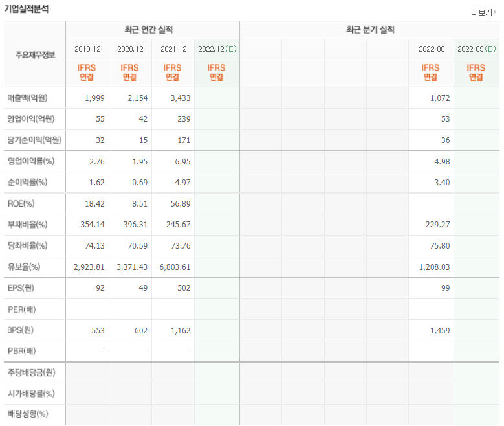This screenshot has height=426, width=504.
Task: Click the 당좌비율 value 74.13
Action: [94, 246]
